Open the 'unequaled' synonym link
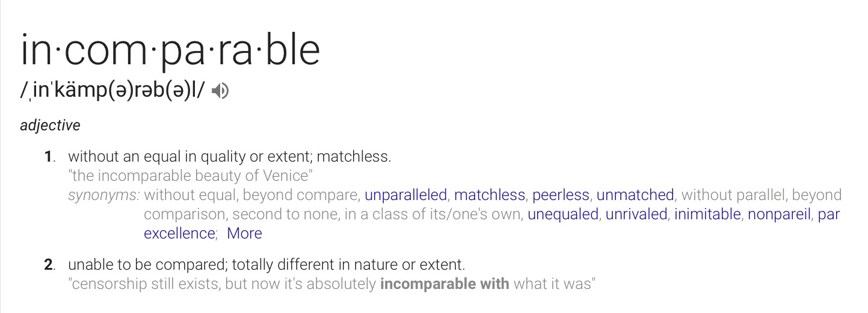Screen dimensions: 868x313 (x=562, y=214)
